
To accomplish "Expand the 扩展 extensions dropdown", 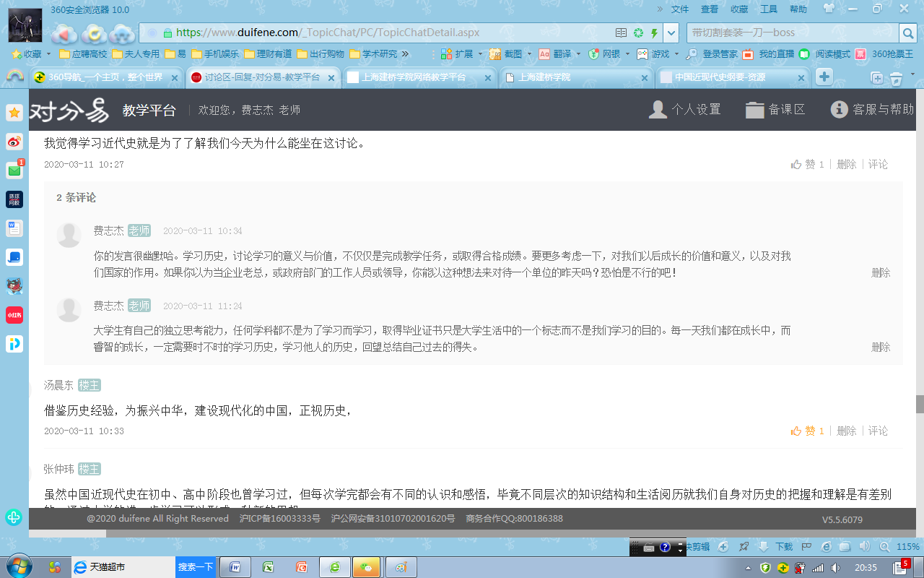I will click(480, 54).
